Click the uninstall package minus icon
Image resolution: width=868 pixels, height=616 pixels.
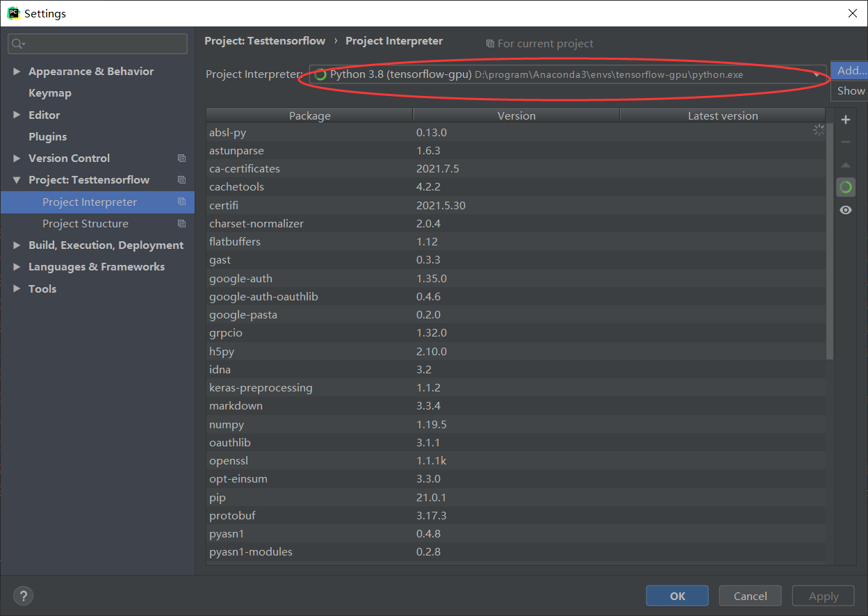(x=846, y=142)
